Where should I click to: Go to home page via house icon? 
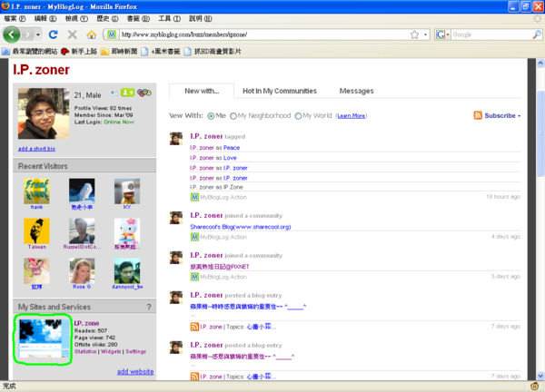pos(92,34)
